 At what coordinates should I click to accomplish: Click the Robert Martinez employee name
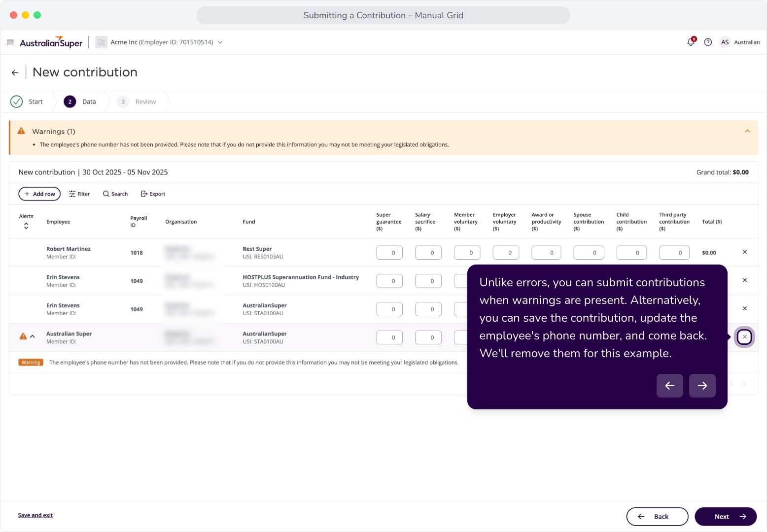(x=69, y=249)
